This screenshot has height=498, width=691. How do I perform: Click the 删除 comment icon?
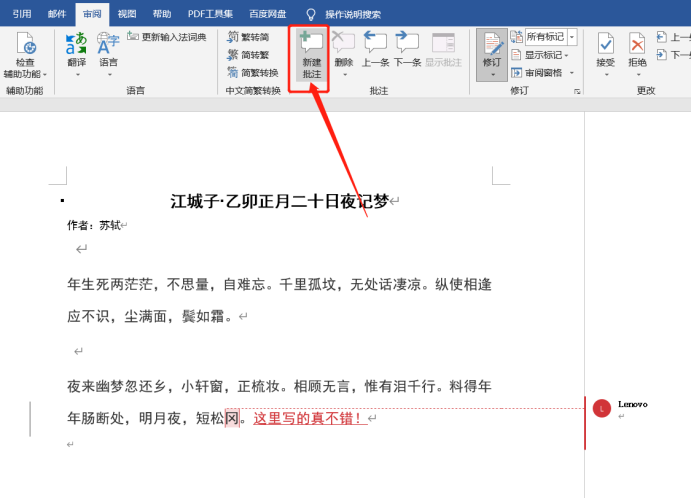(344, 43)
